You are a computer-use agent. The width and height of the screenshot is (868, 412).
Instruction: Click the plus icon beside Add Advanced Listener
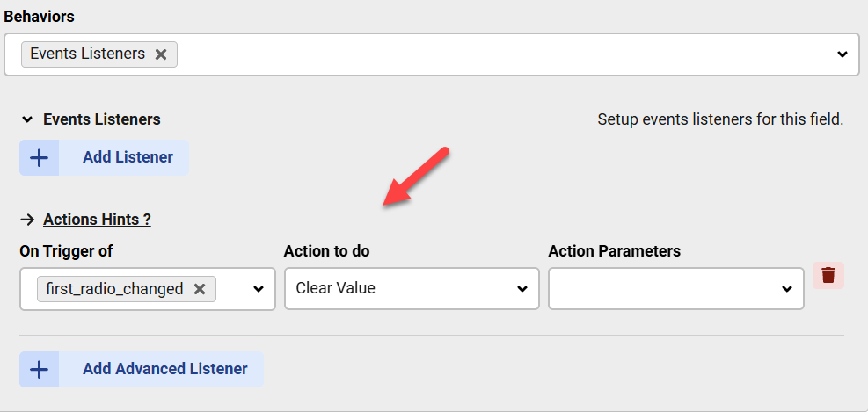(39, 370)
